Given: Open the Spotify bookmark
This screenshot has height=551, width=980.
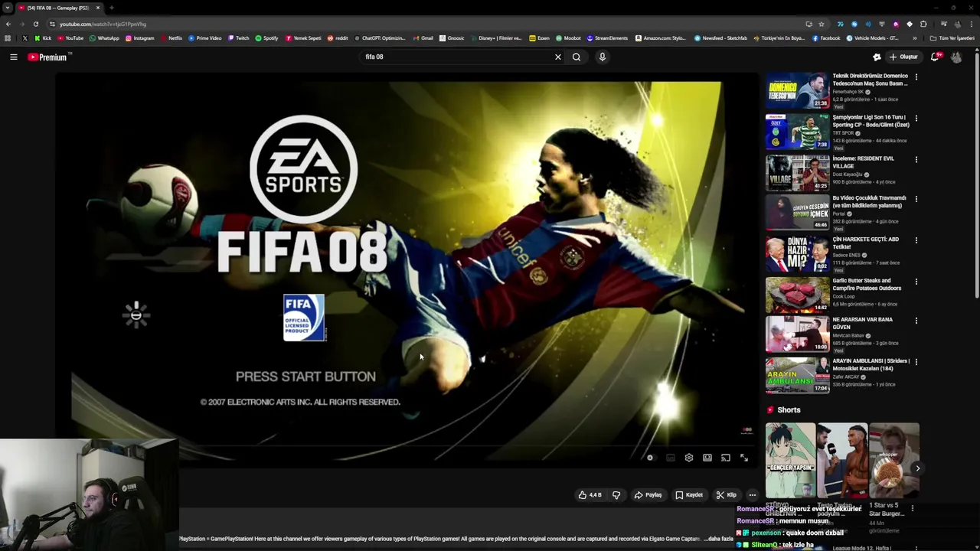Looking at the screenshot, I should [x=266, y=37].
